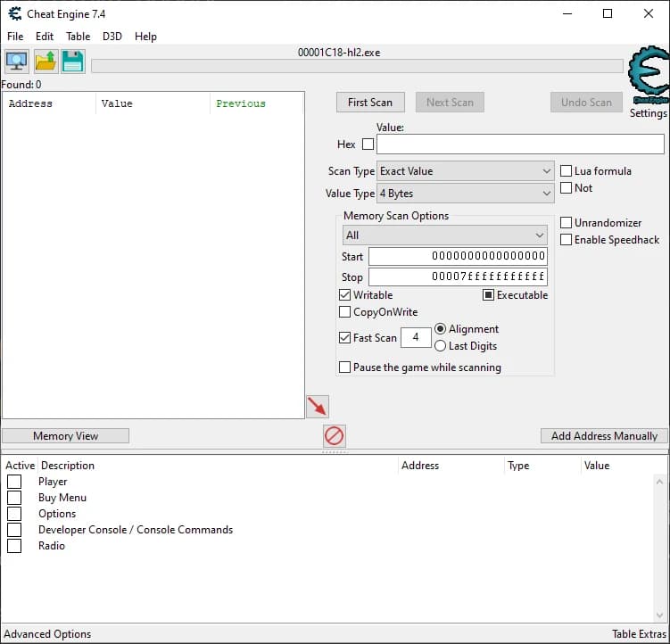Check Pause the game while scanning
The width and height of the screenshot is (670, 644).
[345, 367]
